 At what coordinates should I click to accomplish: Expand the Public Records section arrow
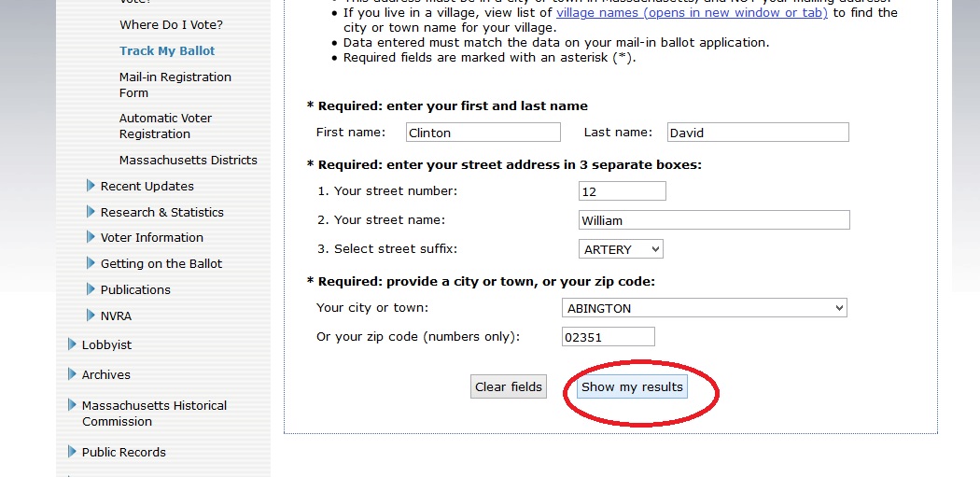click(x=72, y=452)
